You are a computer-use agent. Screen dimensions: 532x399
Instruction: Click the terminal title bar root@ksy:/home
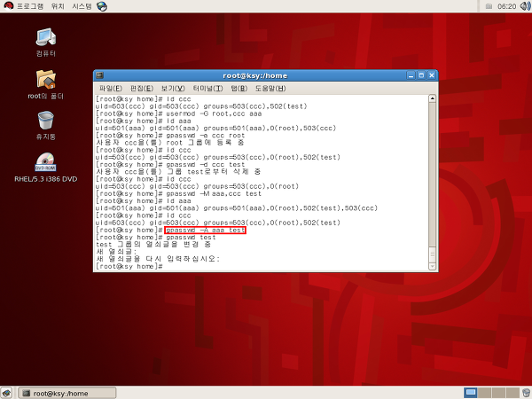[x=254, y=75]
